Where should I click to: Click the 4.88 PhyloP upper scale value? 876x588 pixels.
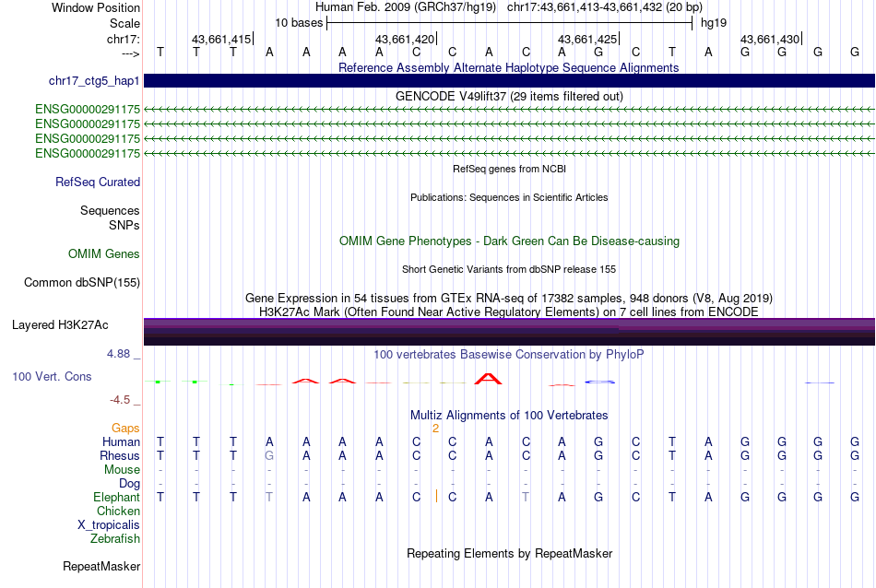[x=118, y=354]
